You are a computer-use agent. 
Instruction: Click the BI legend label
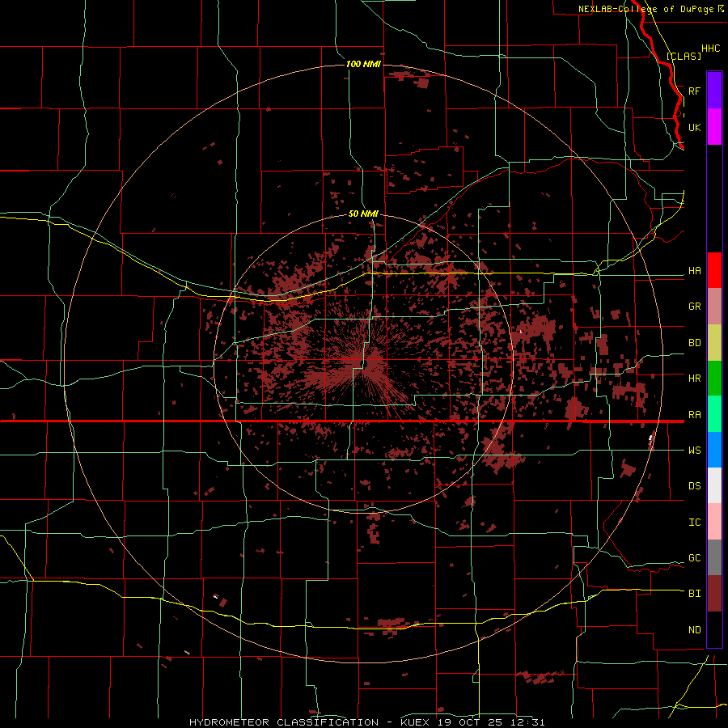pos(694,594)
